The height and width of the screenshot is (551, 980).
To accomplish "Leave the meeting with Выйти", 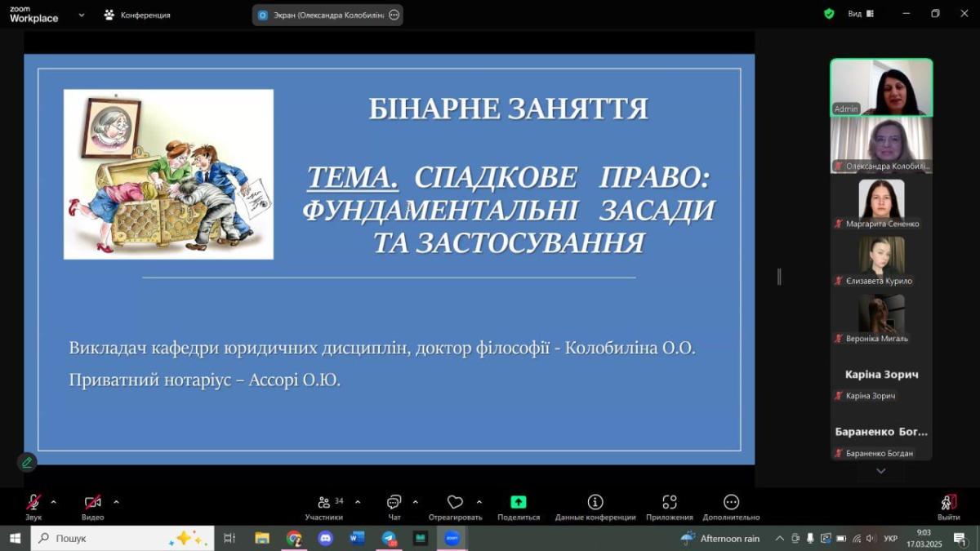I will pos(948,506).
